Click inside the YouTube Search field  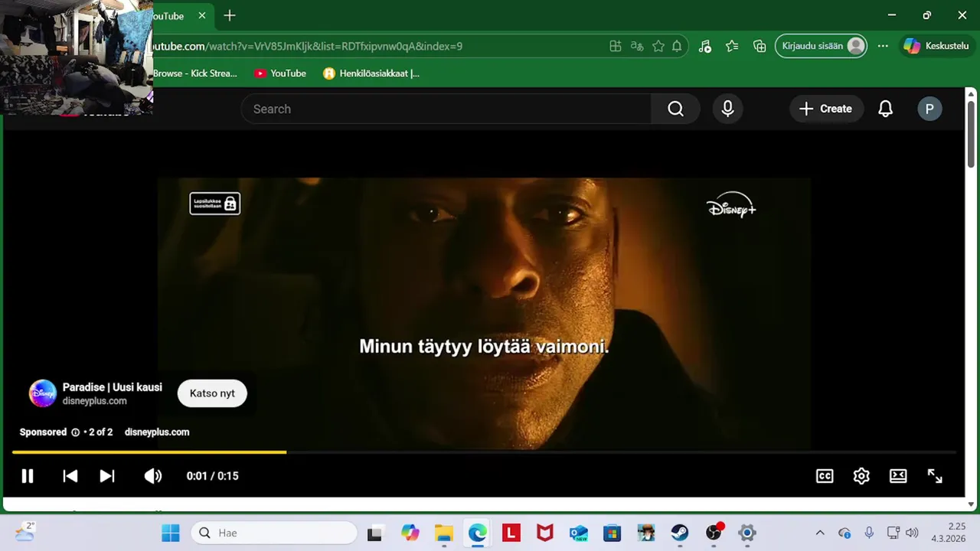446,109
